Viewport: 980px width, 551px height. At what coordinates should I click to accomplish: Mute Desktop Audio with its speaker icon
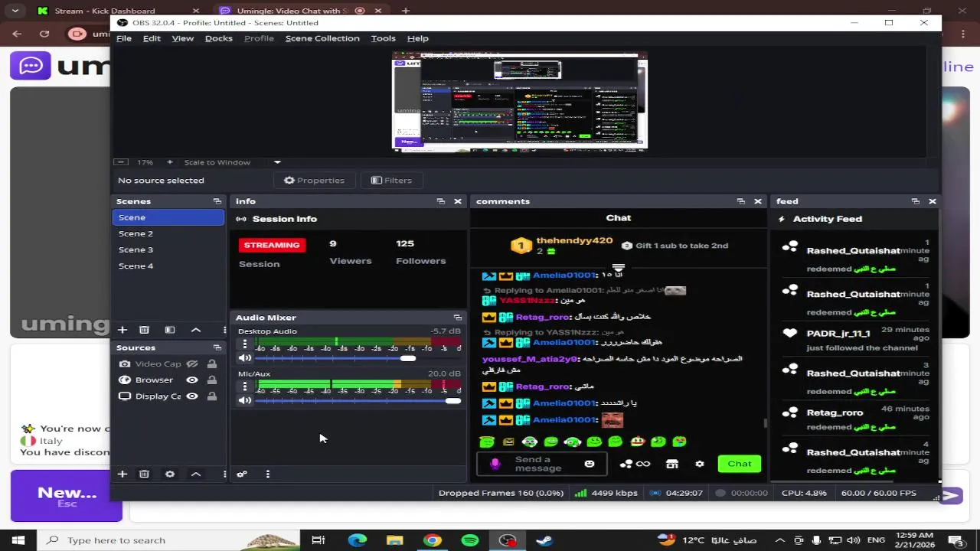(x=245, y=357)
